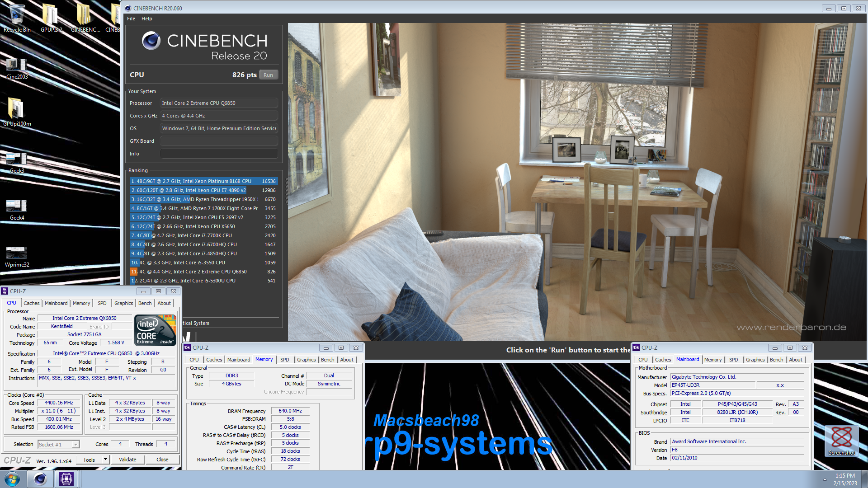Click the rendered room image in Cinebench

[x=578, y=182]
